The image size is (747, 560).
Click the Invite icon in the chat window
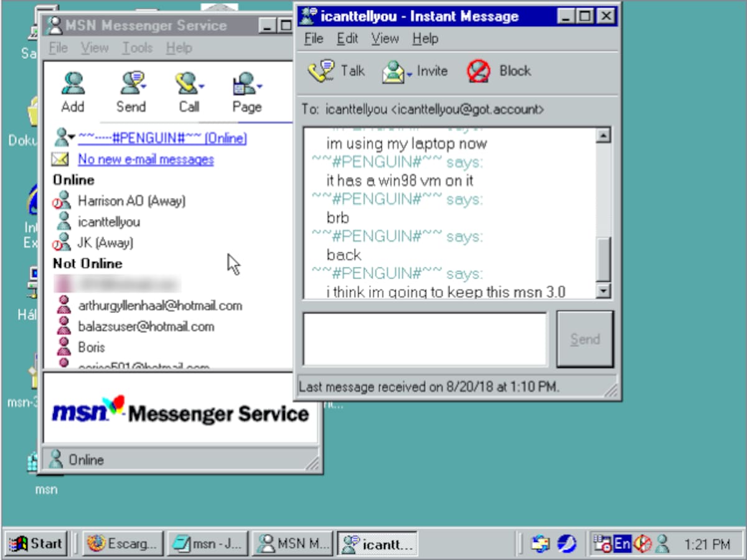tap(393, 70)
